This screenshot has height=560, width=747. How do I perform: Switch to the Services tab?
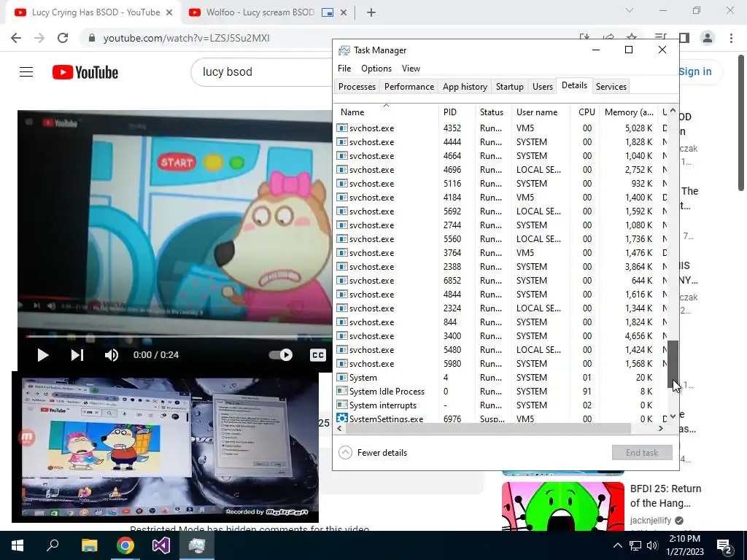pos(611,87)
